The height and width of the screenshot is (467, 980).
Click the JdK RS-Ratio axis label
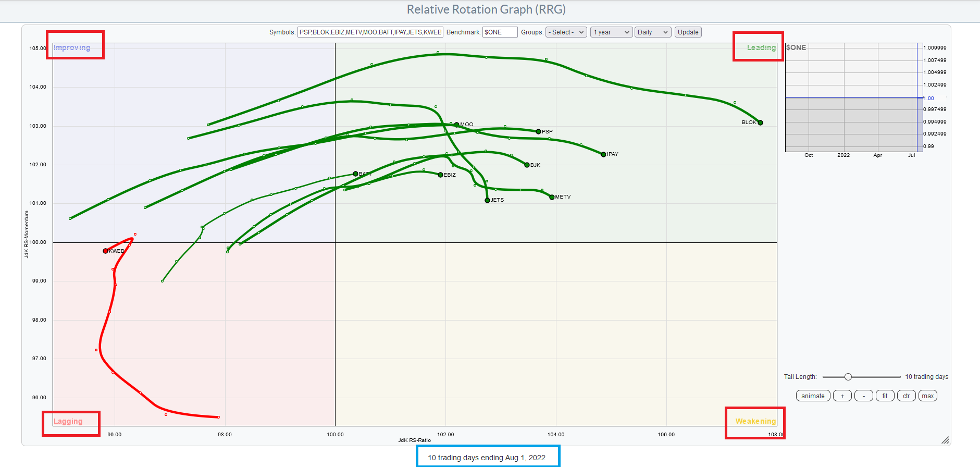click(x=415, y=440)
